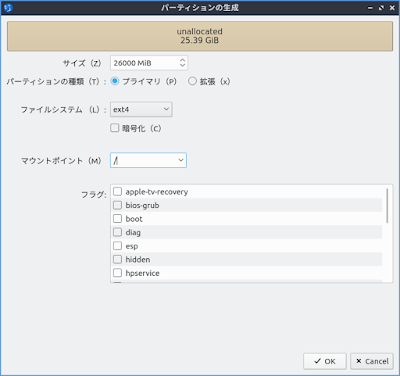Close the partition creation dialog
The height and width of the screenshot is (376, 400).
click(392, 8)
